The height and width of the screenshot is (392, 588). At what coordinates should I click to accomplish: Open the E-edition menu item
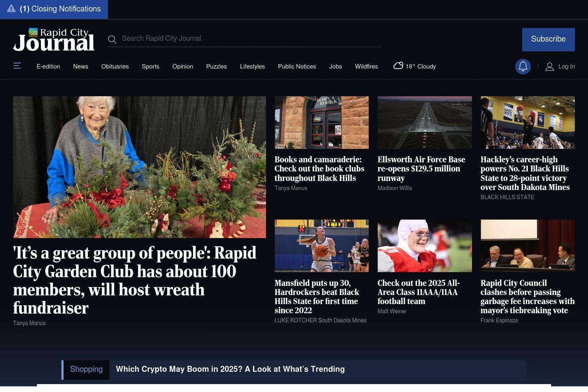click(48, 67)
